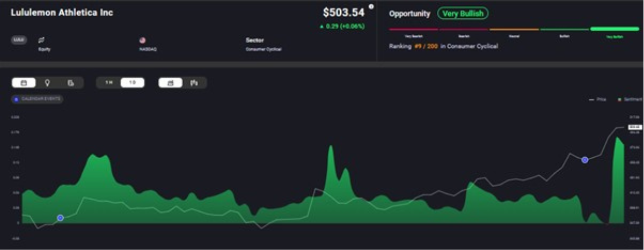This screenshot has height=250, width=644.
Task: Toggle the Price series in chart legend
Action: pos(597,99)
